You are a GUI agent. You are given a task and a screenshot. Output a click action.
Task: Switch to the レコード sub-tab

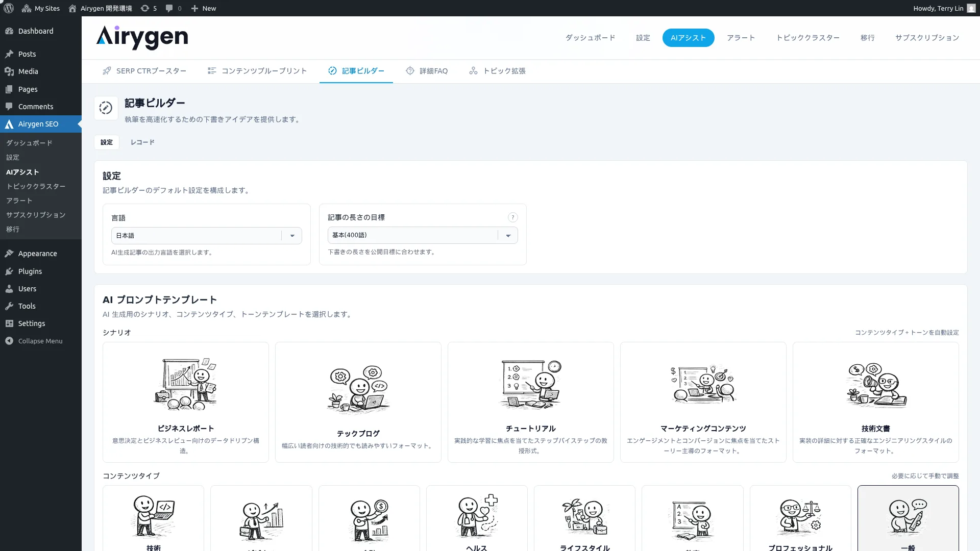pyautogui.click(x=142, y=142)
